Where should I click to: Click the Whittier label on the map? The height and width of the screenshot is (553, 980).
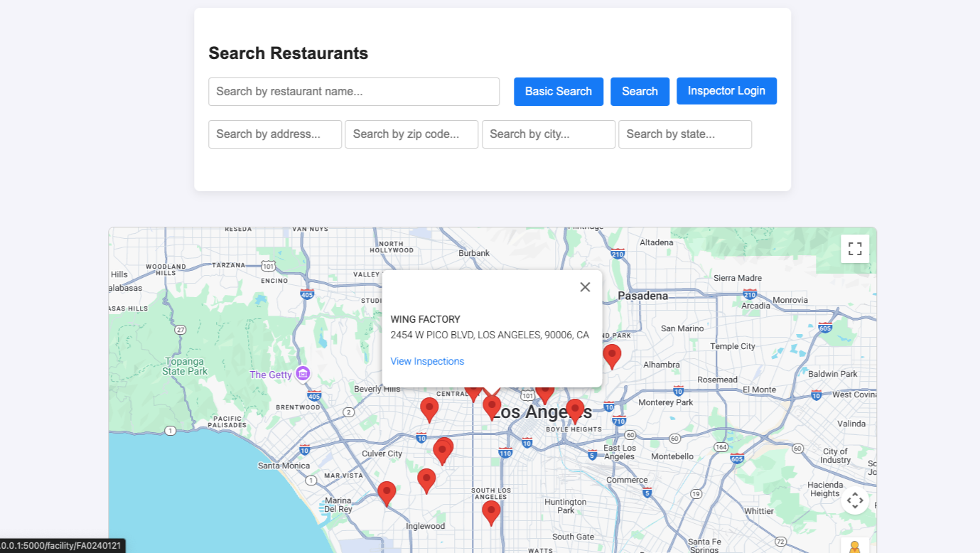pyautogui.click(x=759, y=511)
